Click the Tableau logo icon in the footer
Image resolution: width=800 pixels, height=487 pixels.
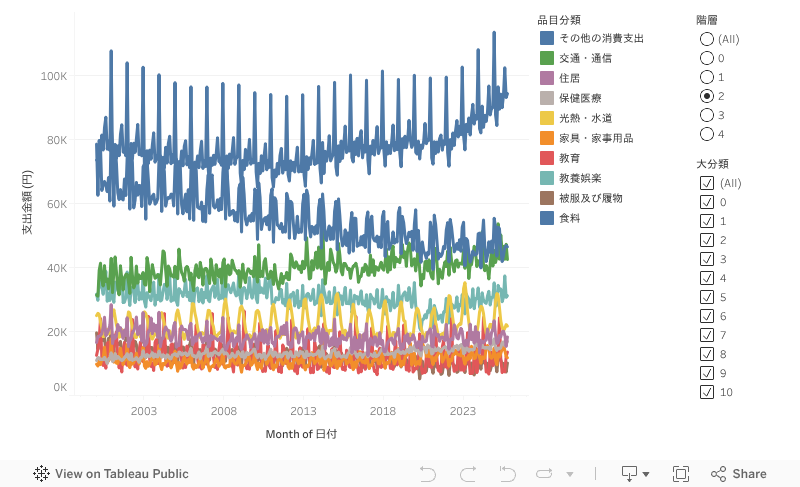point(41,474)
